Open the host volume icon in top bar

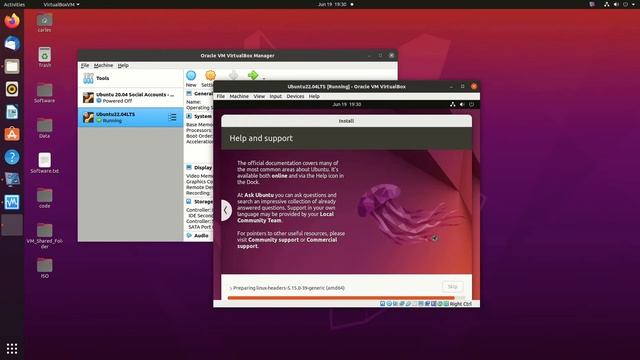point(616,4)
